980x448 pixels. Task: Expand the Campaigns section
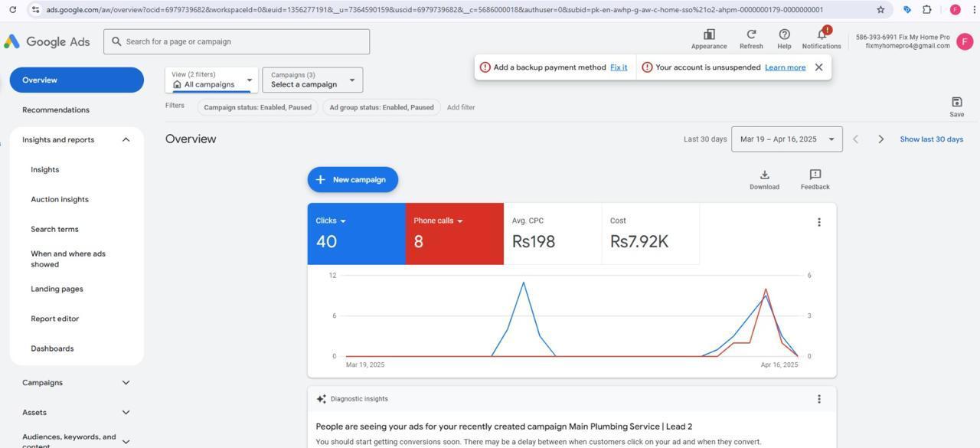[x=126, y=383]
